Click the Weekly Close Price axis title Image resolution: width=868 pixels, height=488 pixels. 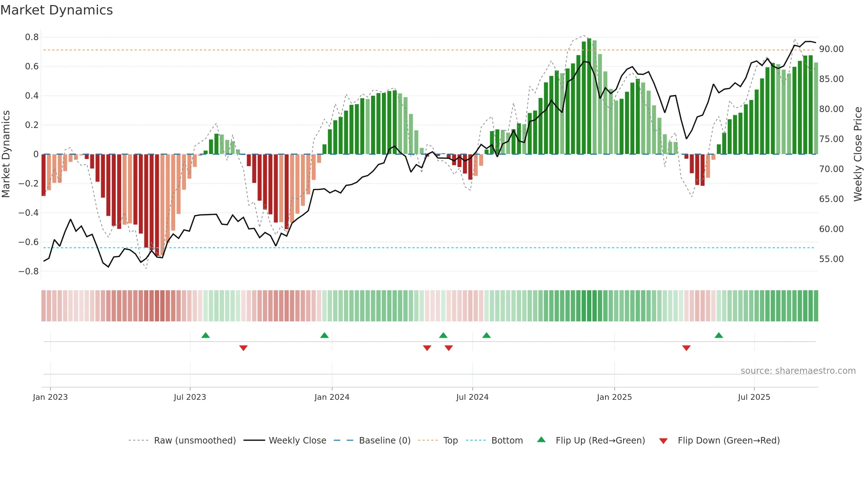click(858, 154)
